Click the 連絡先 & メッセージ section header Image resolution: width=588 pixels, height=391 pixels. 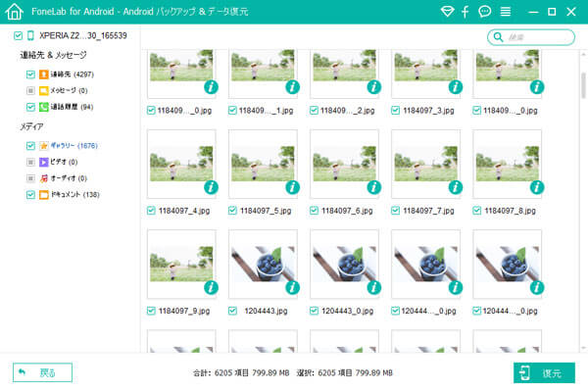(x=53, y=55)
